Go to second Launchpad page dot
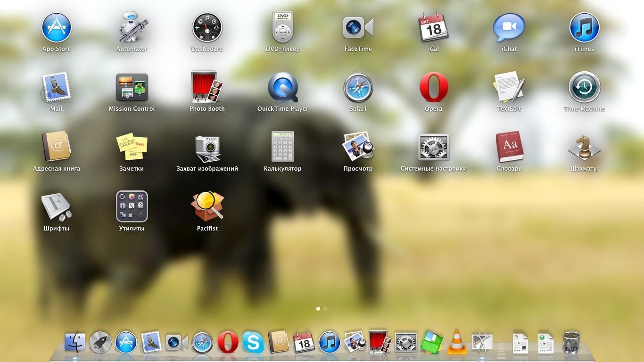Screen dimensions: 644x362 pyautogui.click(x=325, y=309)
